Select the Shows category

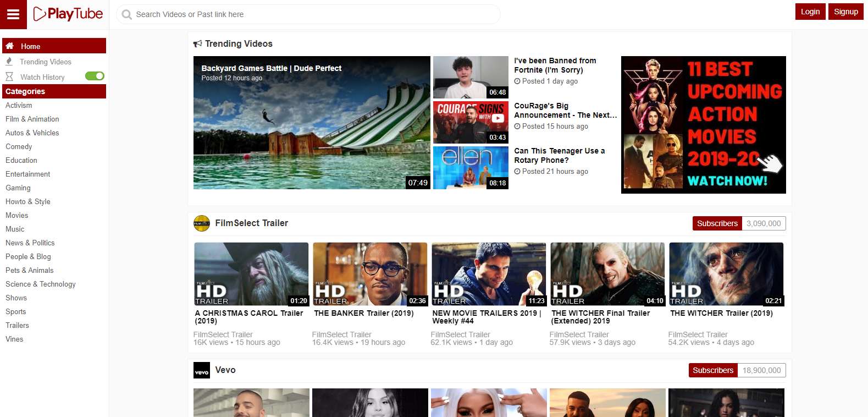16,298
